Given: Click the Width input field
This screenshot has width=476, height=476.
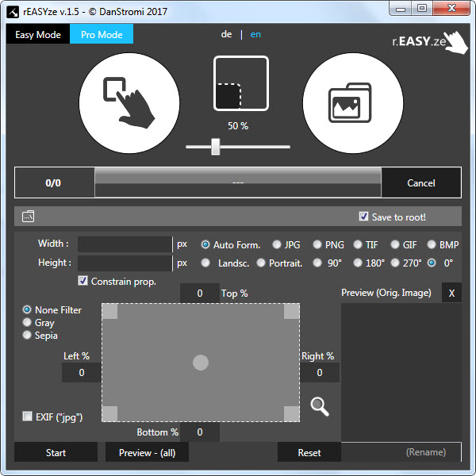Looking at the screenshot, I should click(125, 244).
